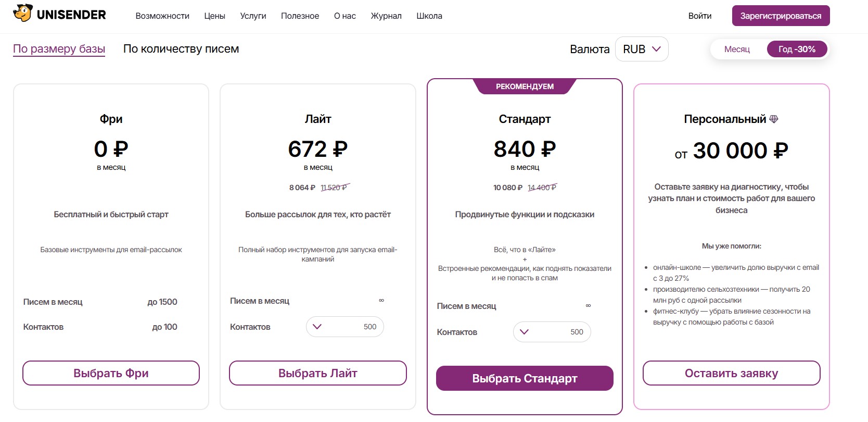Open the Возможности menu item
Viewport: 868px width, 422px height.
coord(162,16)
